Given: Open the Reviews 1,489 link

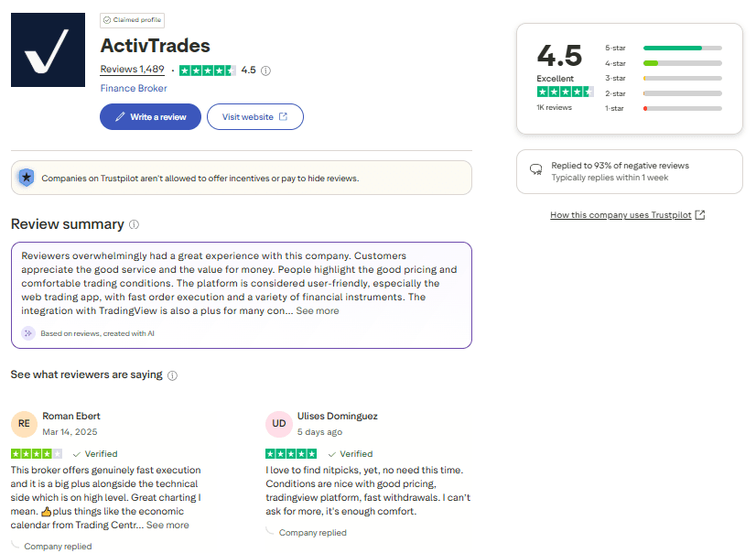Looking at the screenshot, I should pyautogui.click(x=132, y=70).
